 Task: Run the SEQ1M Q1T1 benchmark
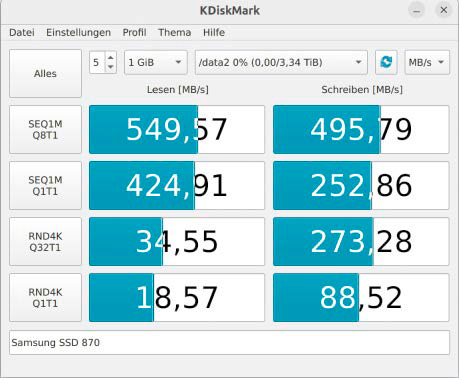point(45,185)
